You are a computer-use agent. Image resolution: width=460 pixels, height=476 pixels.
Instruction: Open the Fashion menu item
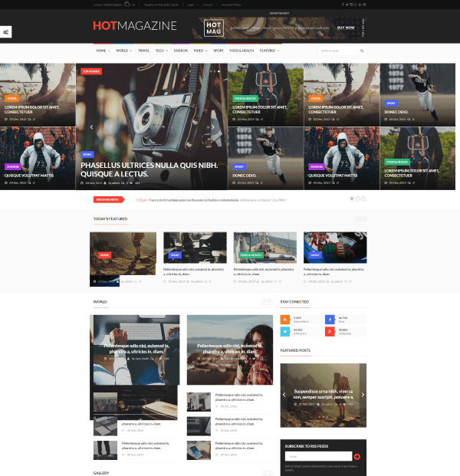(180, 51)
